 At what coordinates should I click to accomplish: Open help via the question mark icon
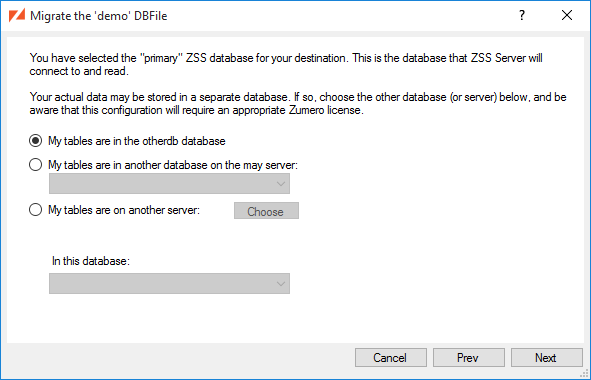522,15
